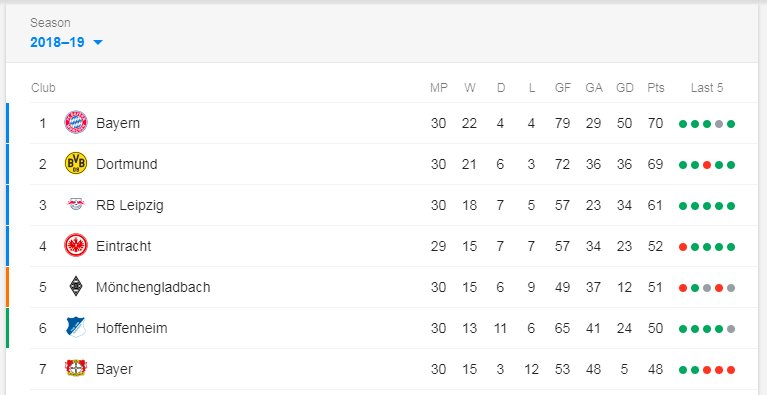Open the Bayern team name link
Viewport: 767px width, 395px height.
click(x=118, y=123)
